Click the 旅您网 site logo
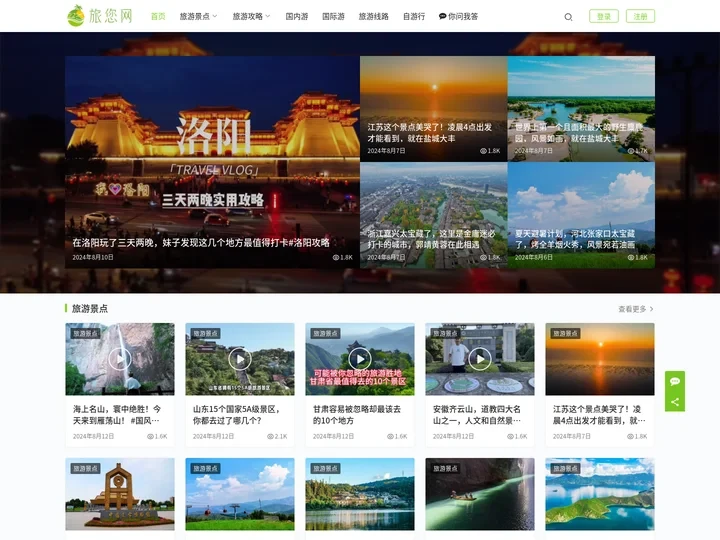This screenshot has width=720, height=540. 100,16
